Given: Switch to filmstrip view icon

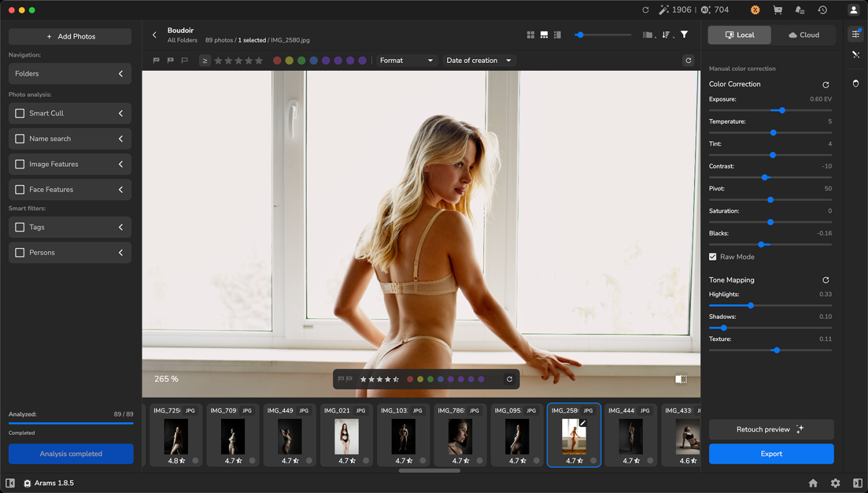Looking at the screenshot, I should click(544, 35).
